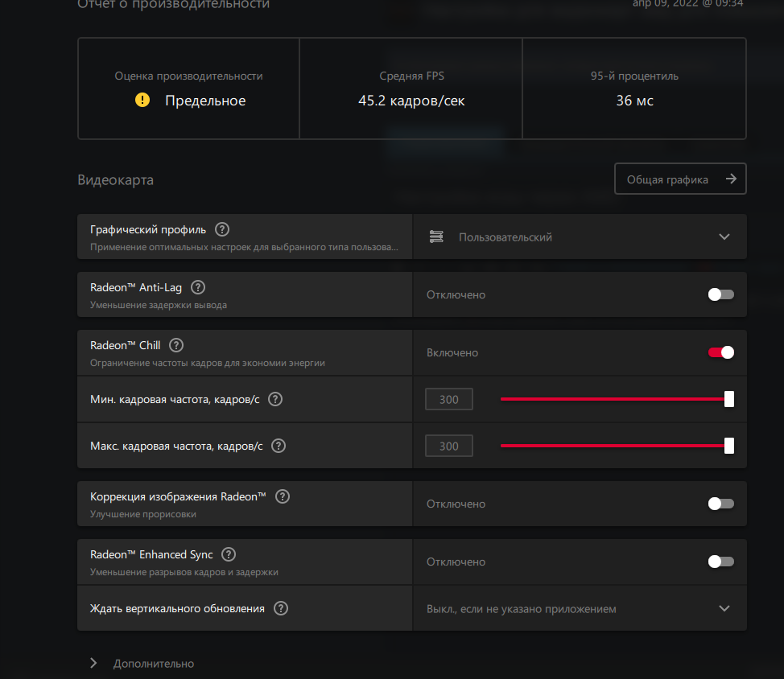Screen dimensions: 784x679
Task: Click help icon beside Radeon Enhanced Sync
Action: 229,554
